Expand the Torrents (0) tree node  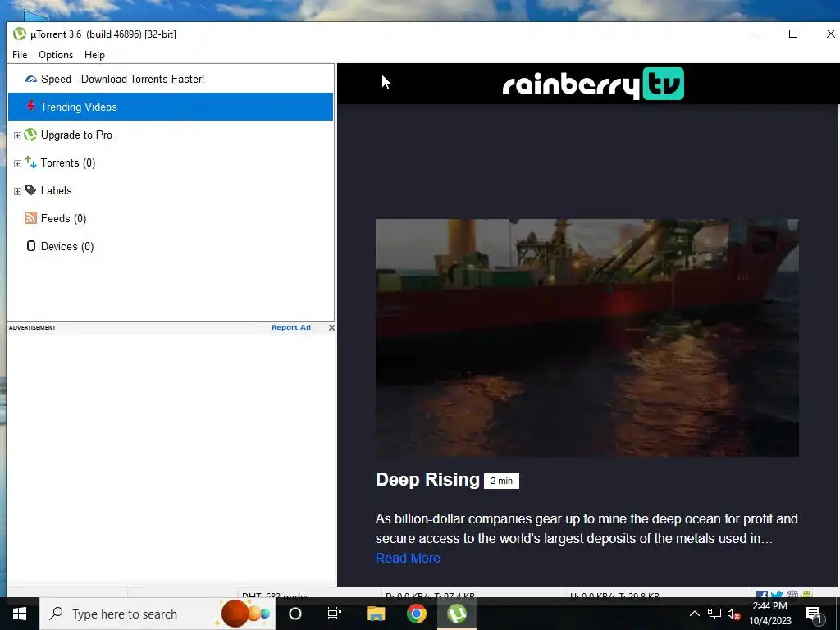click(17, 163)
